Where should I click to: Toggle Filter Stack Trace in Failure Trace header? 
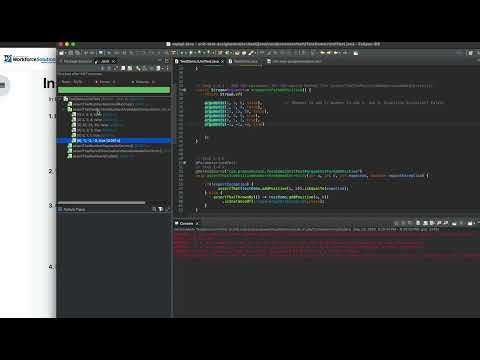click(161, 209)
